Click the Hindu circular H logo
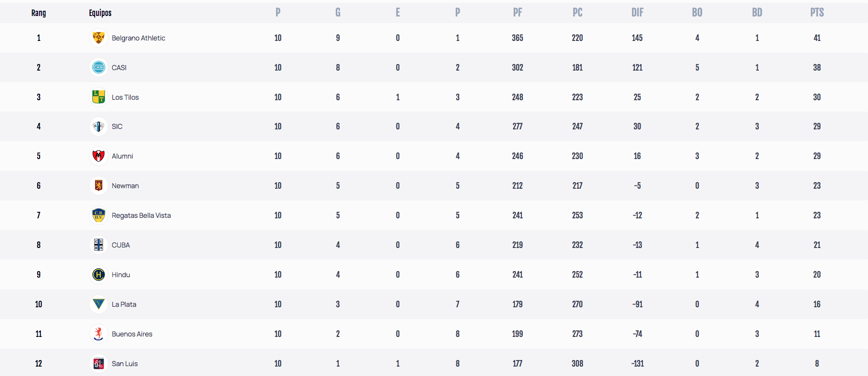 (x=98, y=274)
